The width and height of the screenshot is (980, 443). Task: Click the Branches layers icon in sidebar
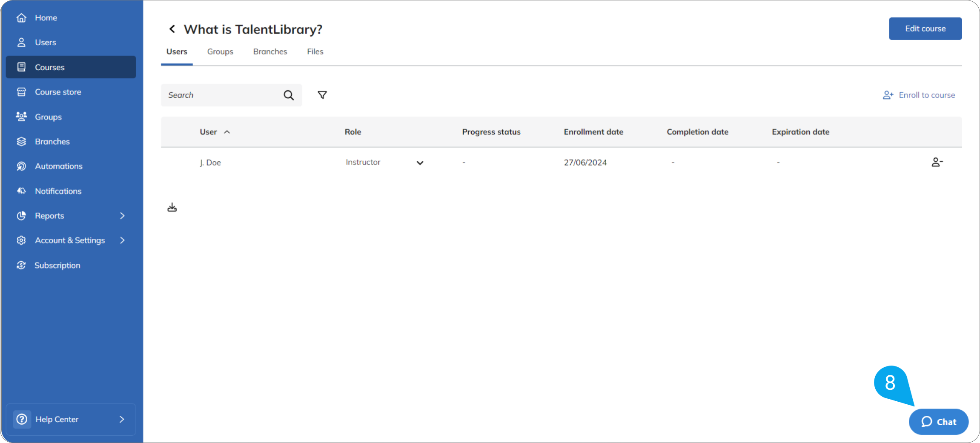(x=21, y=142)
